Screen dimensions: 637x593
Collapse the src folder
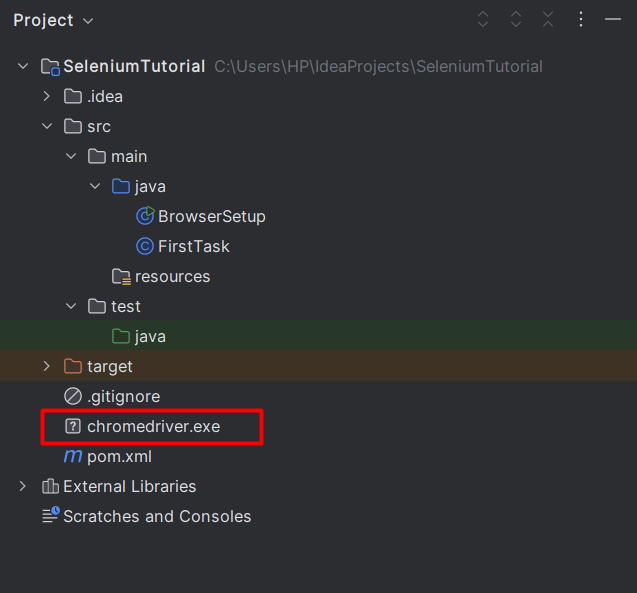click(x=46, y=126)
